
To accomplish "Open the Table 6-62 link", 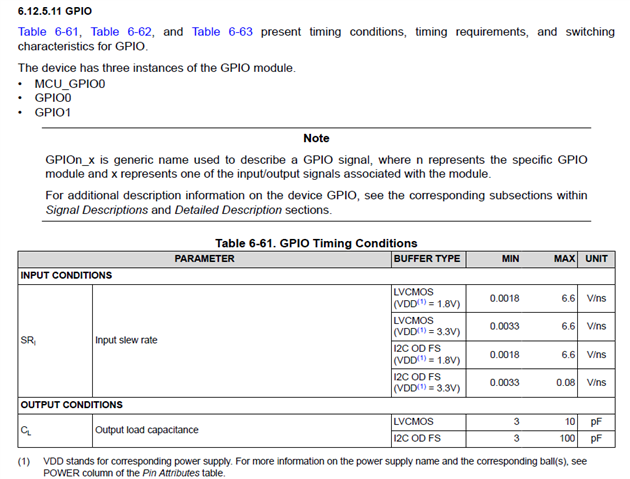I will 121,32.
